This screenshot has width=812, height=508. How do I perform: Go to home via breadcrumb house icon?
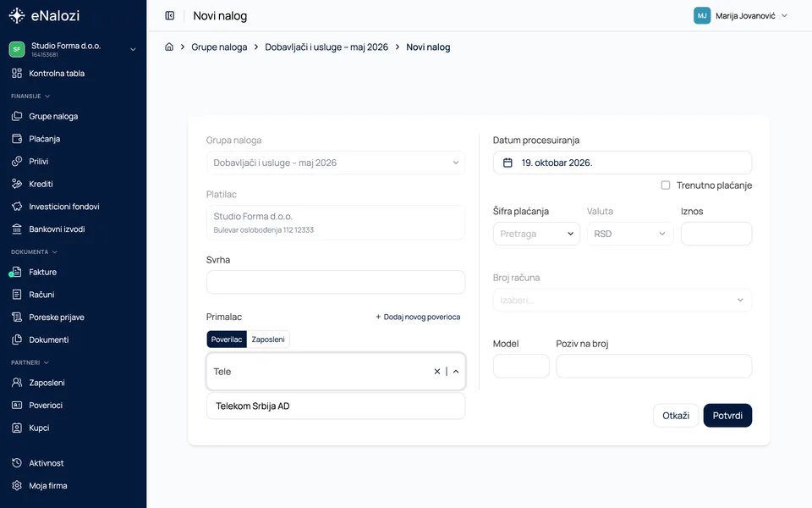tap(169, 47)
